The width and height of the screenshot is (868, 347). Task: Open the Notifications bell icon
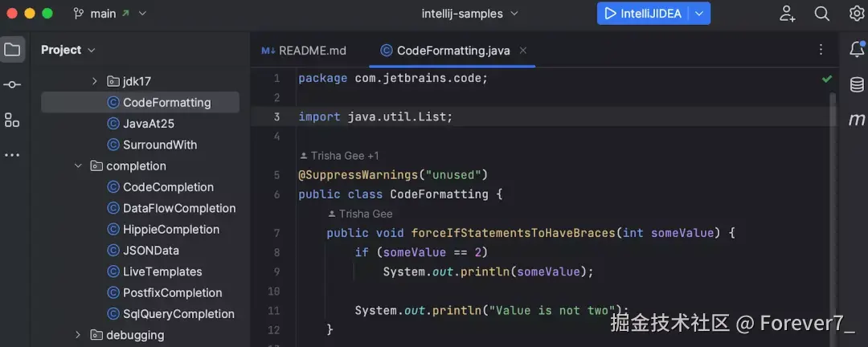pyautogui.click(x=857, y=49)
